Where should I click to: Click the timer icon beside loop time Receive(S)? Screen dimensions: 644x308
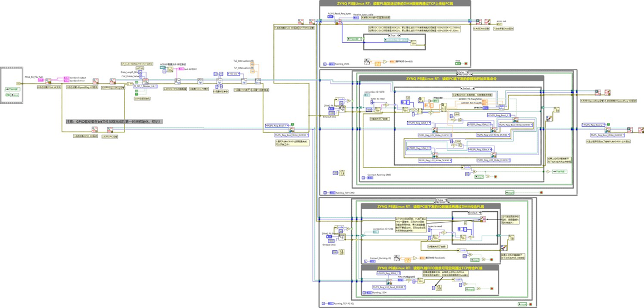(397, 258)
